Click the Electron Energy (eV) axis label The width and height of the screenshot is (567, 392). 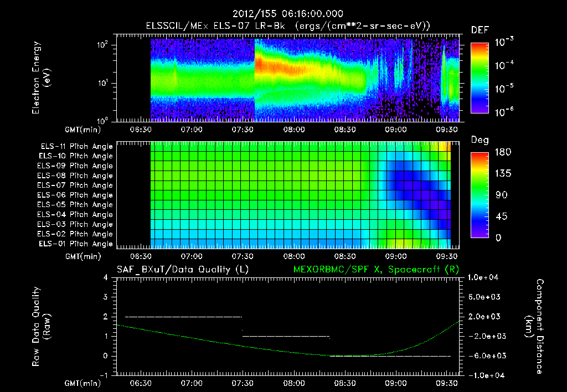click(x=40, y=78)
